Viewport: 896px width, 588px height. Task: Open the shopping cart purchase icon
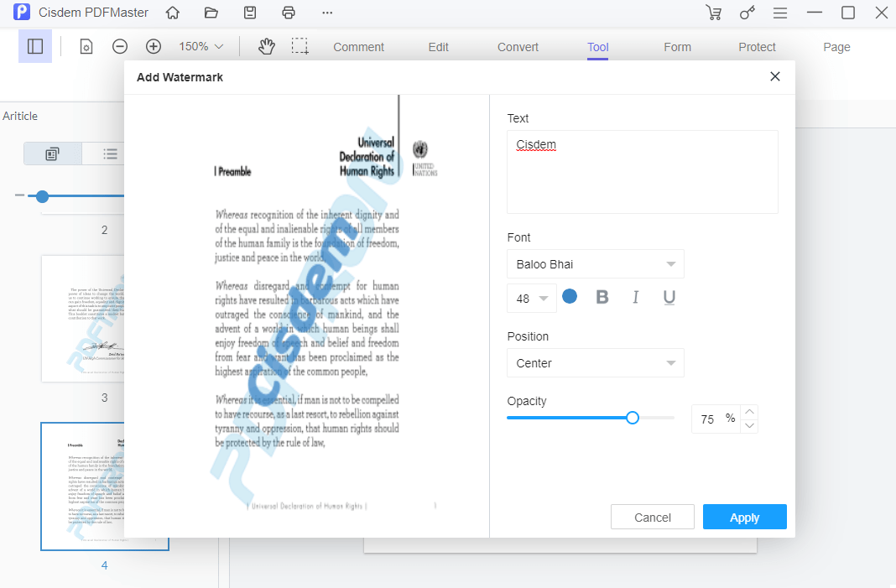pyautogui.click(x=713, y=13)
